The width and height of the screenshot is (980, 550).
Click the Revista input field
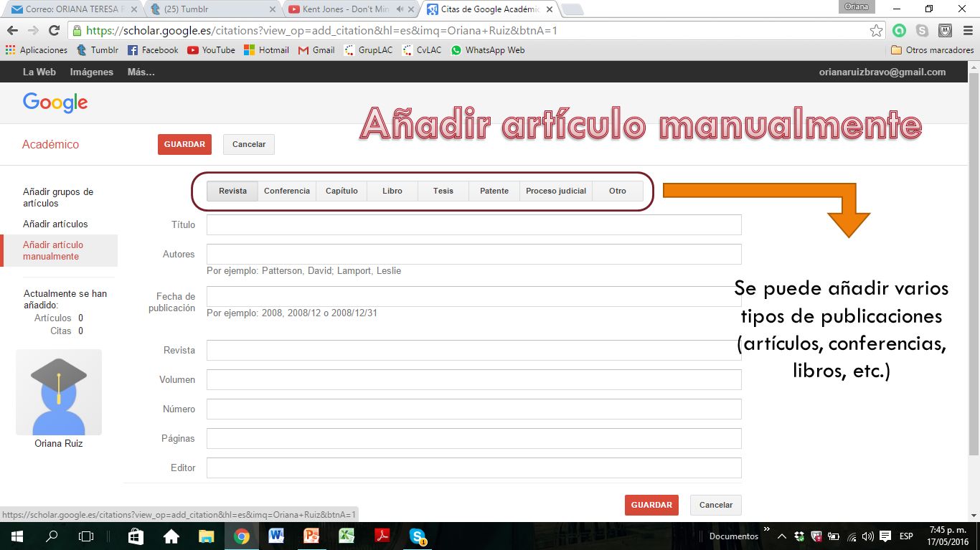coord(473,350)
